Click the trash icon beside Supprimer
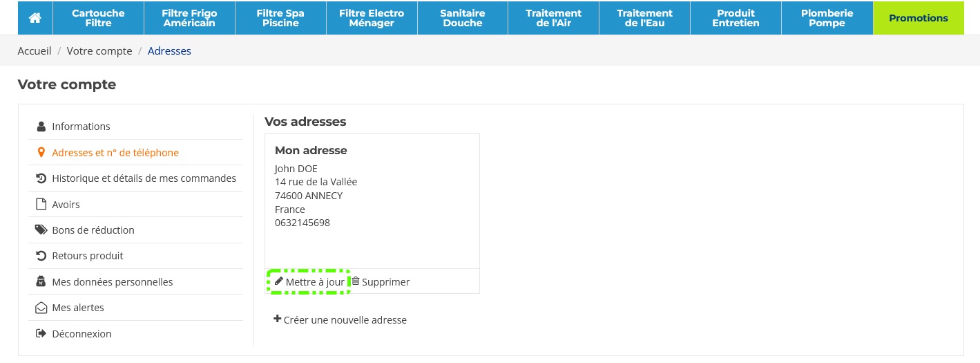Viewport: 980px width, 363px height. click(x=356, y=281)
